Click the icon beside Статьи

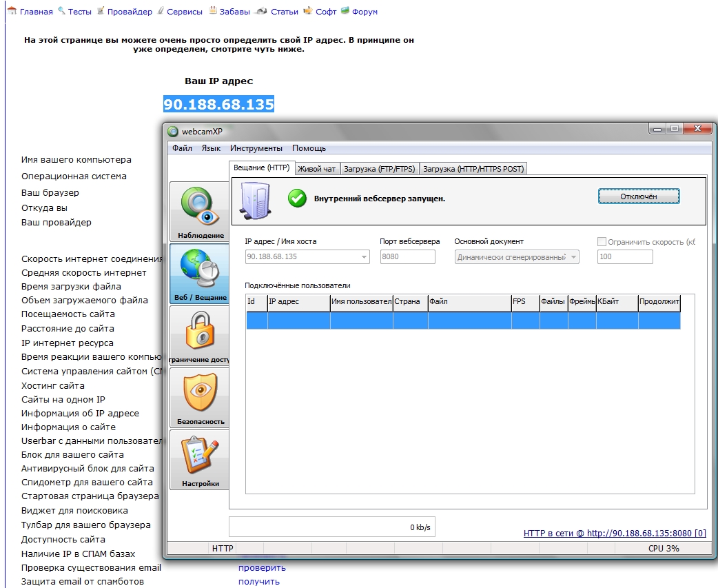[x=261, y=11]
